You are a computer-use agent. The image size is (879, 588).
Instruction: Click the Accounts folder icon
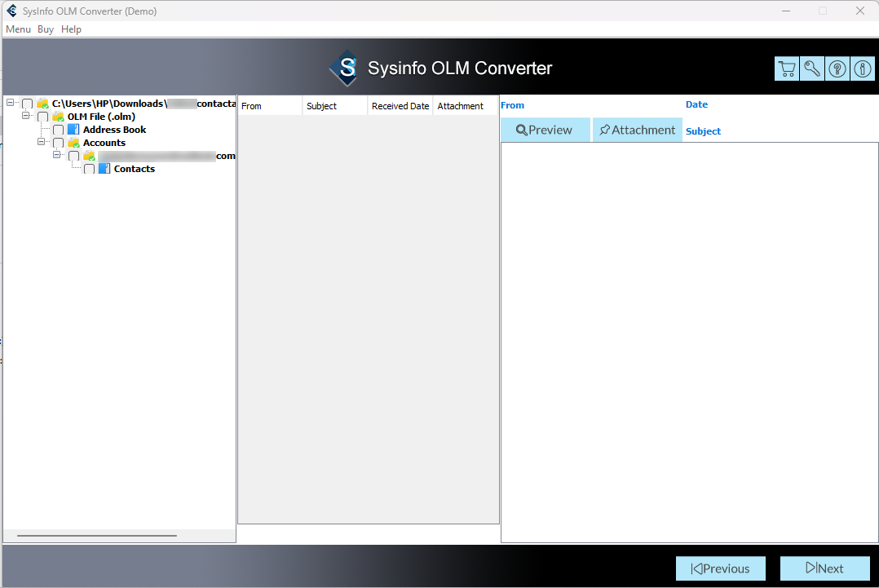coord(73,143)
